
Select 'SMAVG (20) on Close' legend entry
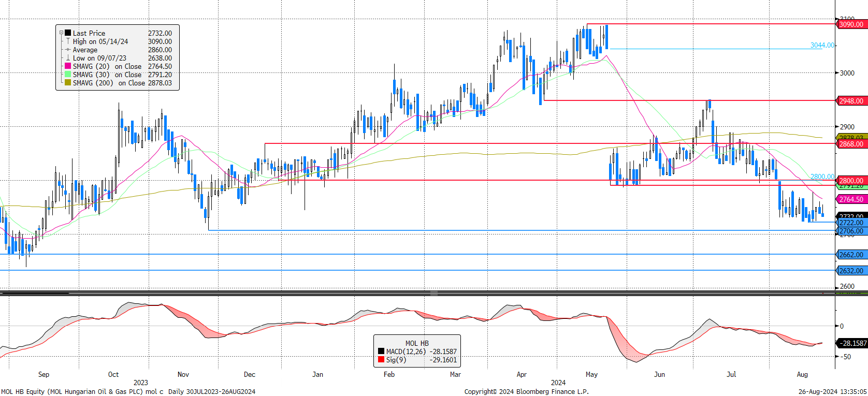click(x=107, y=66)
